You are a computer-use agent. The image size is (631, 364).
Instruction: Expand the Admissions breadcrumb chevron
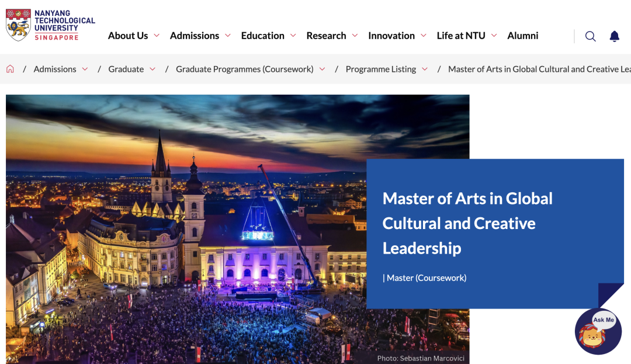pyautogui.click(x=85, y=69)
